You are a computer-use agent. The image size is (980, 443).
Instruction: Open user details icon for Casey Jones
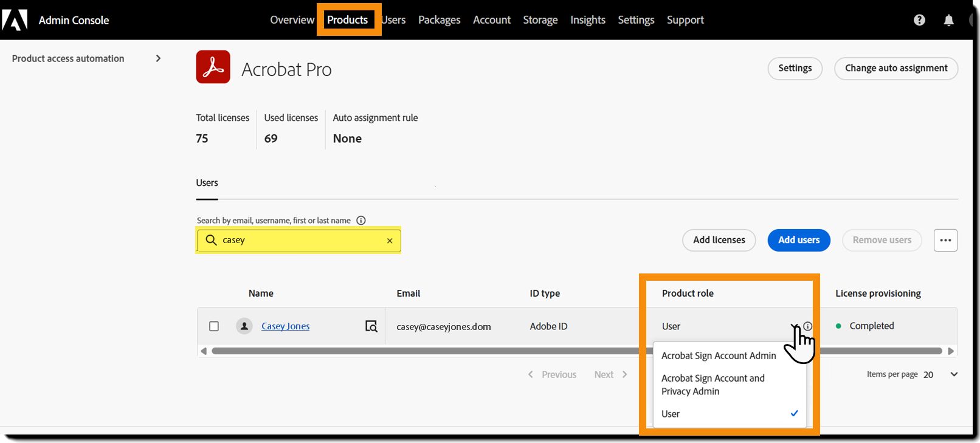click(x=371, y=326)
